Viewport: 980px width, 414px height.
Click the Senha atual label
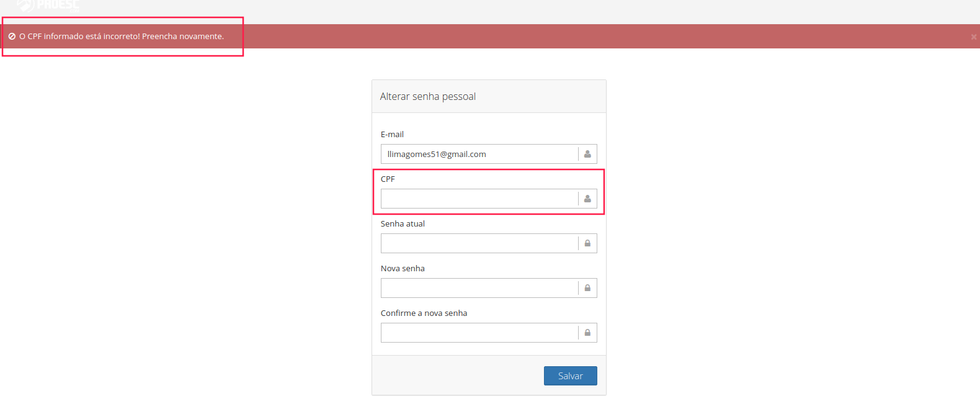click(403, 223)
